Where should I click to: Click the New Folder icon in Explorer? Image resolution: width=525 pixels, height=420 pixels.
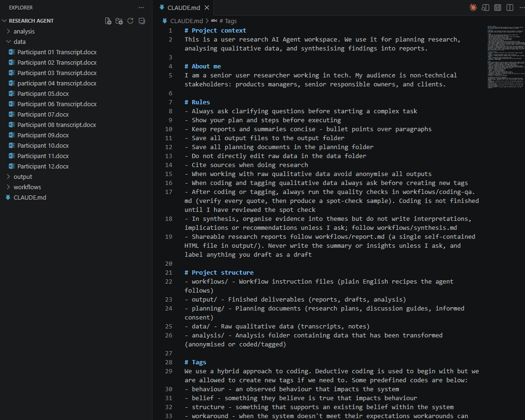pyautogui.click(x=119, y=21)
